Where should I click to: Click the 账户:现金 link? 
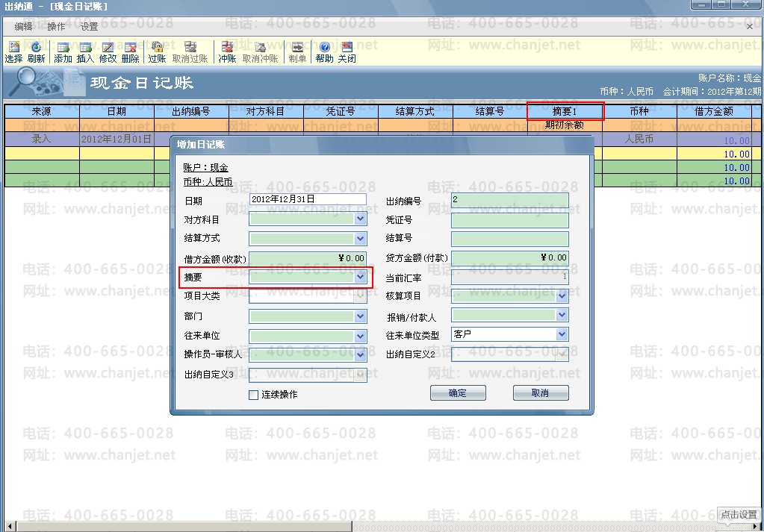205,167
